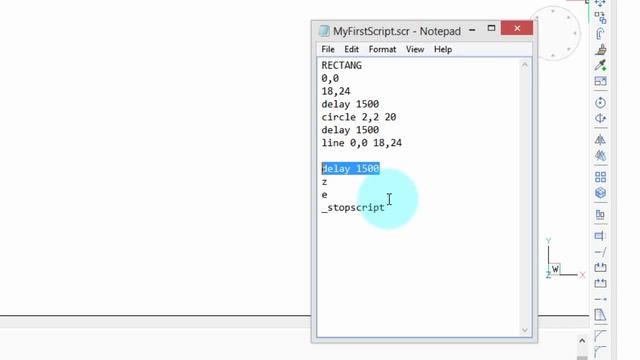Click the 'e' line in the script

324,195
